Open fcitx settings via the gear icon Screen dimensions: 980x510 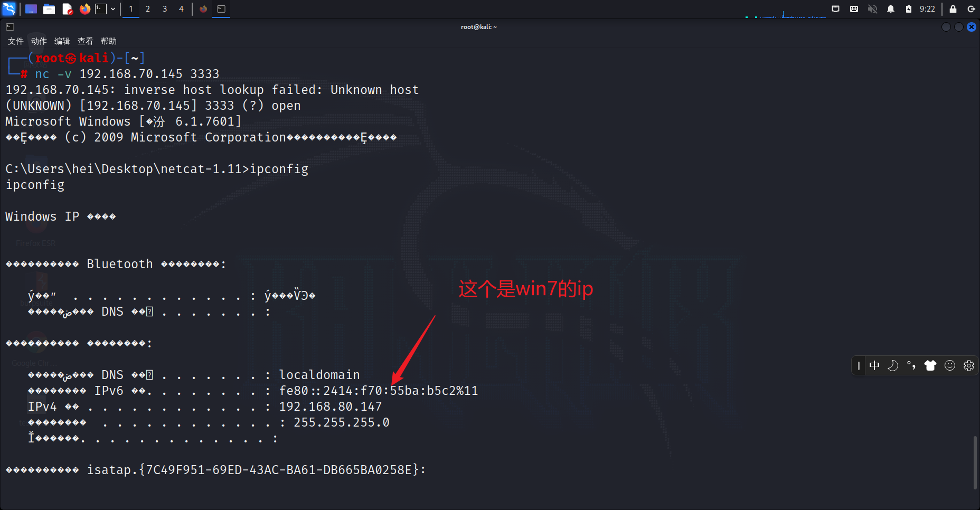969,365
